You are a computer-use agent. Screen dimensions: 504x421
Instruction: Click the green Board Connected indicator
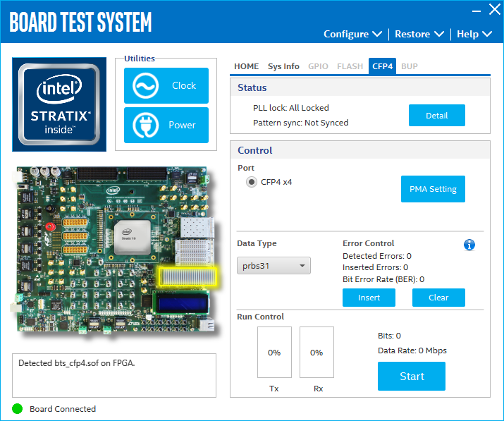[x=18, y=409]
